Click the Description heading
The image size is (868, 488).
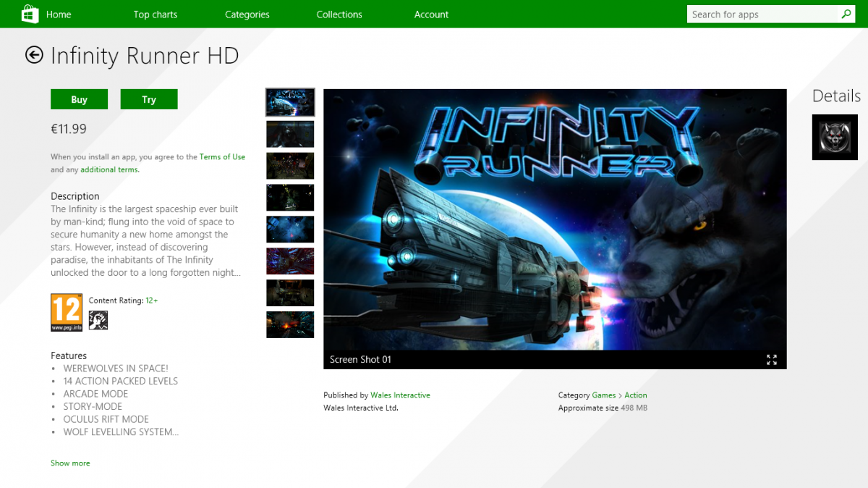click(75, 196)
